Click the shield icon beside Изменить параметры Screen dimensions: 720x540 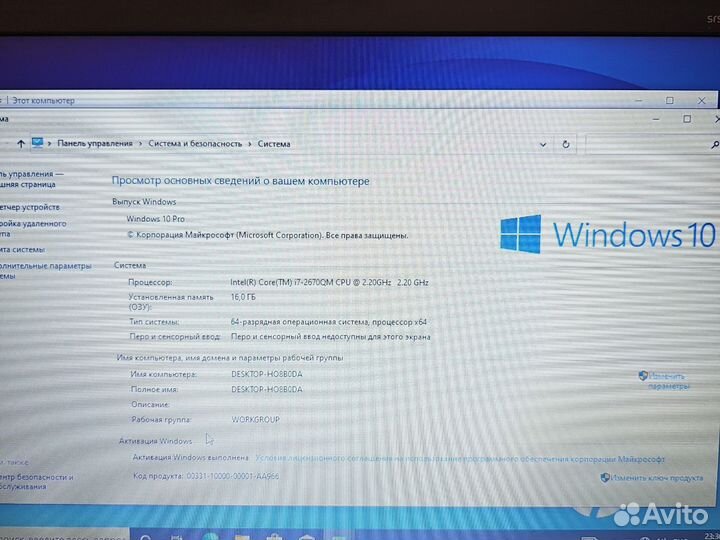(x=643, y=376)
